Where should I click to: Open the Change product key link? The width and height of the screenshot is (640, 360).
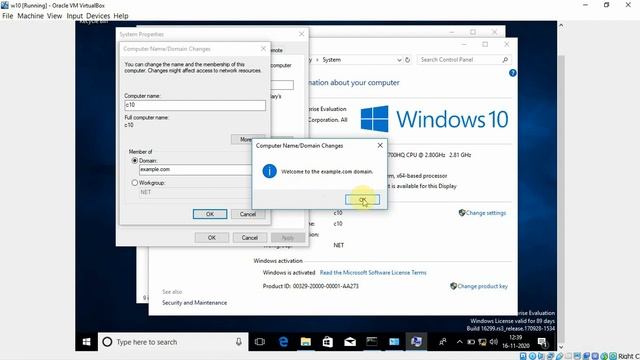482,286
